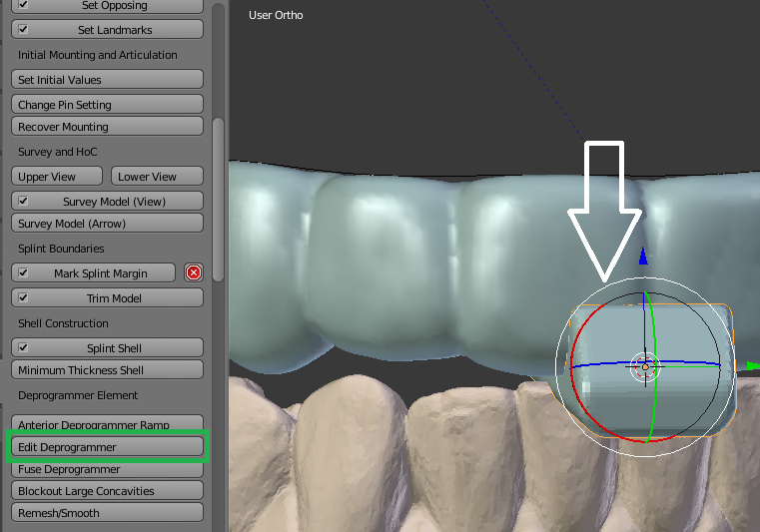The height and width of the screenshot is (532, 760).
Task: Click the Set Landmarks button label
Action: click(x=115, y=30)
